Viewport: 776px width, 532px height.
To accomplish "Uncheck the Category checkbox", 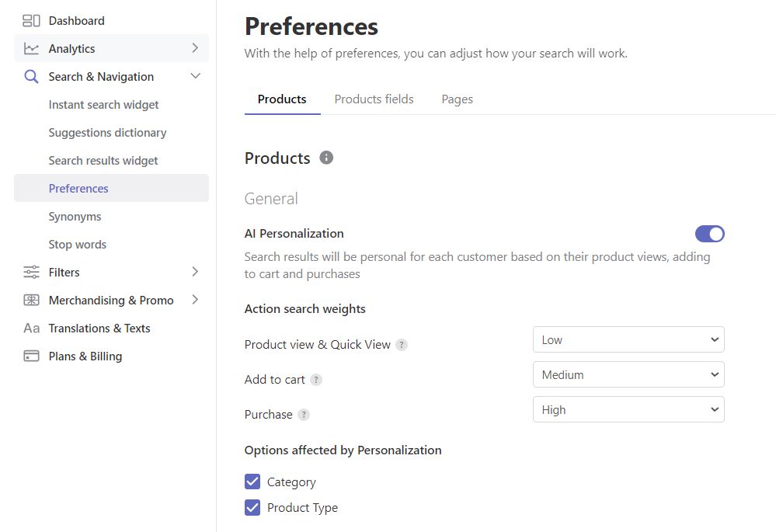I will point(252,482).
